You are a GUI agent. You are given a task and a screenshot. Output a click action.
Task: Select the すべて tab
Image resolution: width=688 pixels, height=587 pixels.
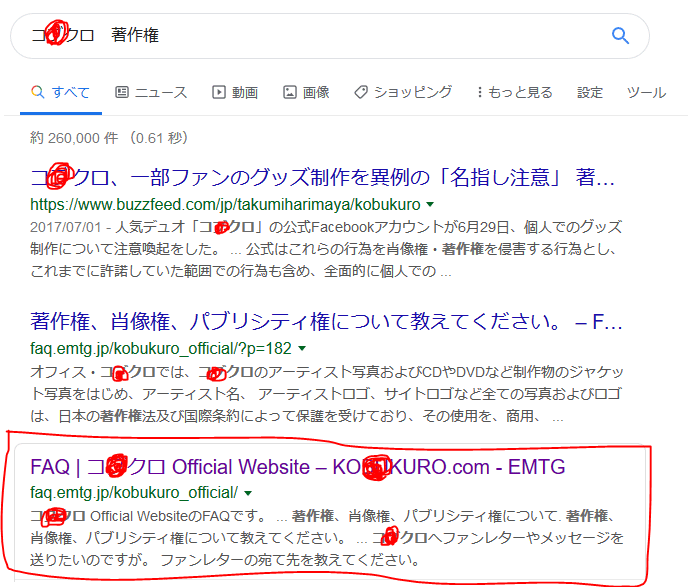pyautogui.click(x=61, y=93)
